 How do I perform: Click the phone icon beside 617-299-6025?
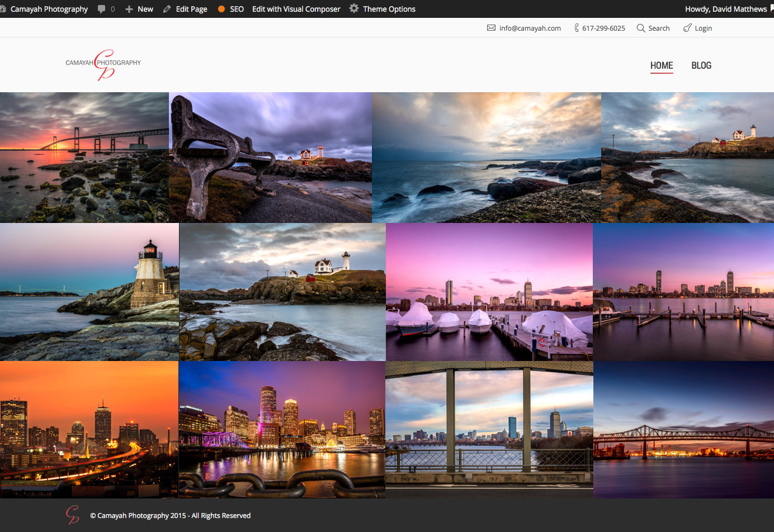(x=577, y=28)
